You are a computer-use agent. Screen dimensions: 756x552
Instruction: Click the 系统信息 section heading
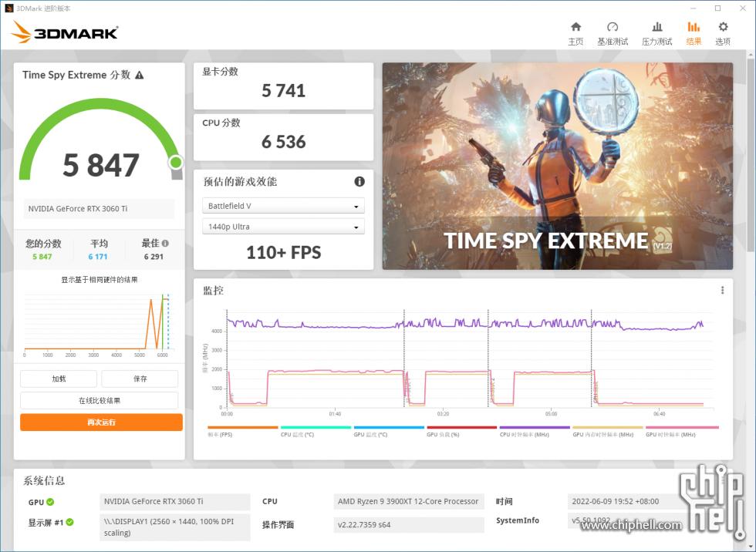pos(44,480)
